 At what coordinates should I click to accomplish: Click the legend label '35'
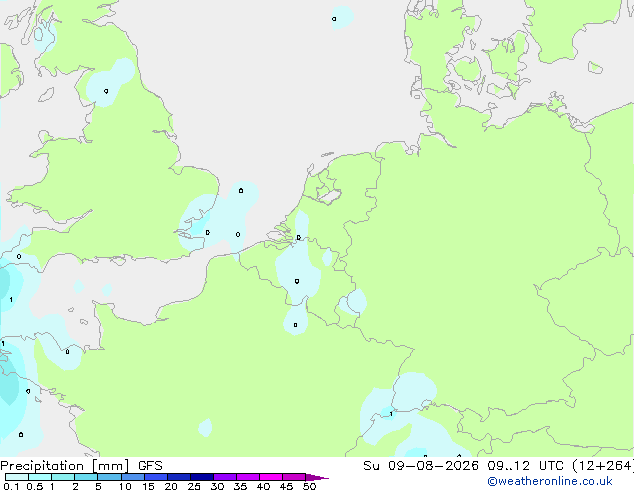click(240, 486)
